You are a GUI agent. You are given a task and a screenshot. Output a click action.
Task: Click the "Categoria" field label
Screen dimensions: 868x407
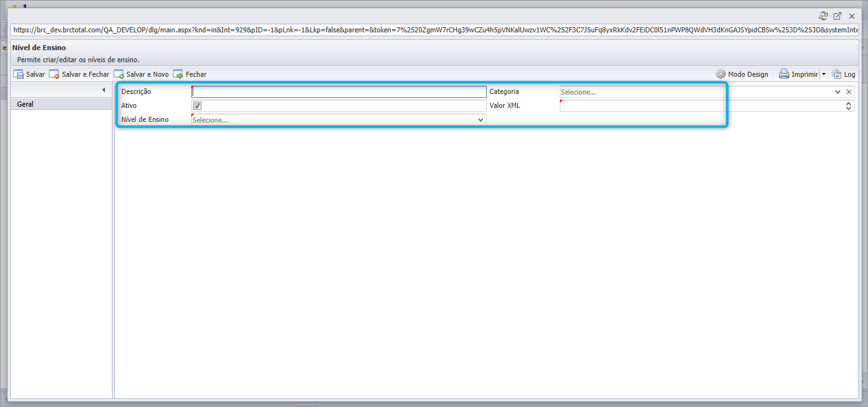tap(505, 91)
